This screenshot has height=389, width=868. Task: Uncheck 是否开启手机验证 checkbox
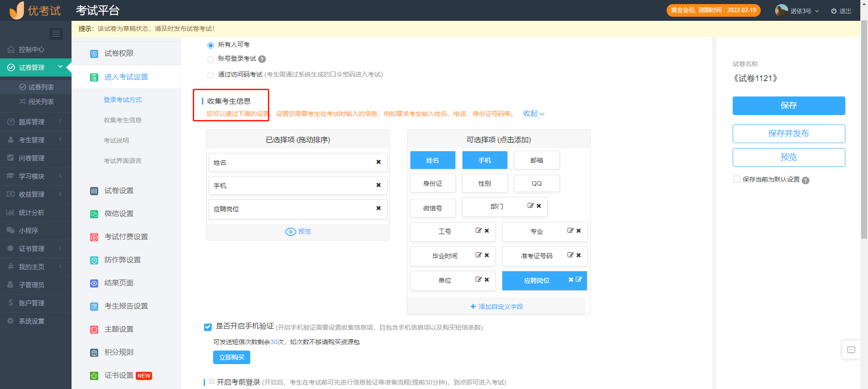point(208,327)
